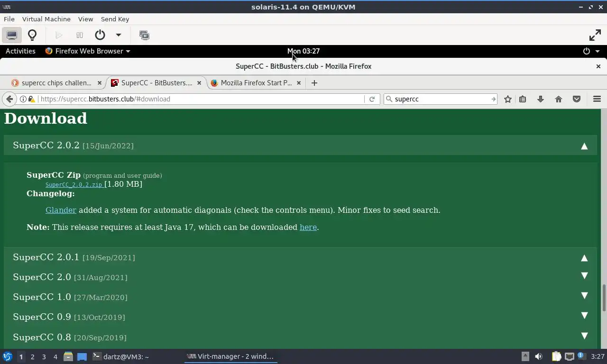Download SuperCC_2.0.2.zip
The width and height of the screenshot is (607, 364).
pyautogui.click(x=74, y=185)
